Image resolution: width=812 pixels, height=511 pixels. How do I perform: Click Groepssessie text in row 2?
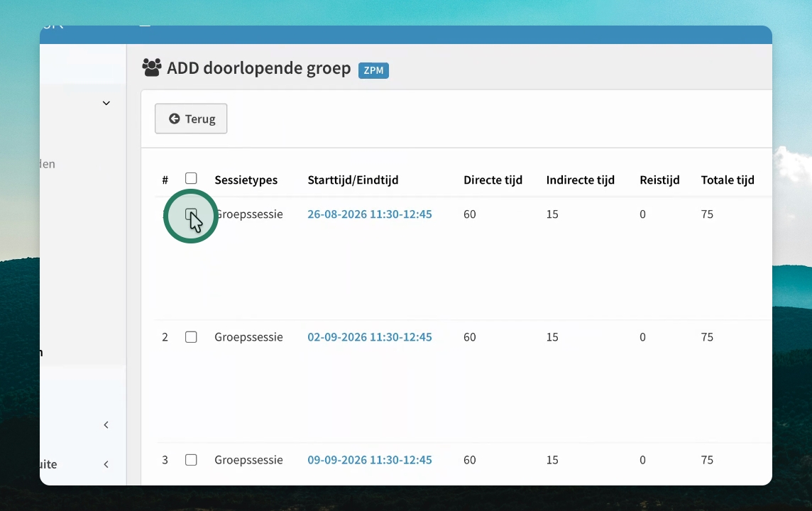[x=248, y=337]
